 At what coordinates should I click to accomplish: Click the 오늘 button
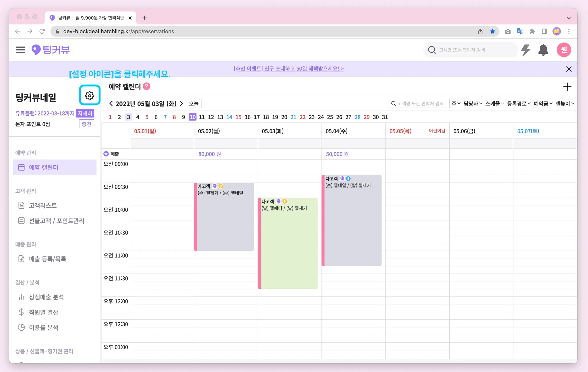coord(194,104)
